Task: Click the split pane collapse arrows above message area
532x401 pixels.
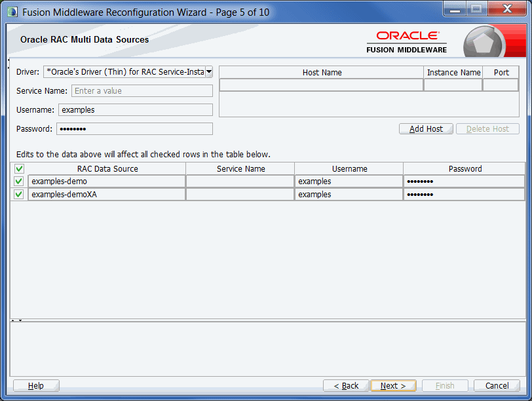Action: 16,320
